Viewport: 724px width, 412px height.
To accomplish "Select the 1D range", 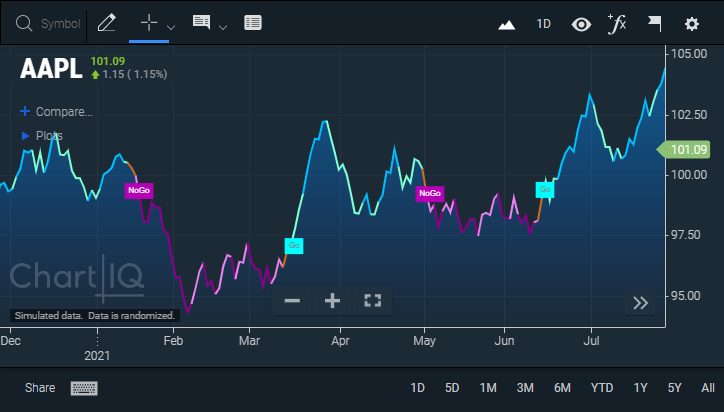I will (417, 388).
